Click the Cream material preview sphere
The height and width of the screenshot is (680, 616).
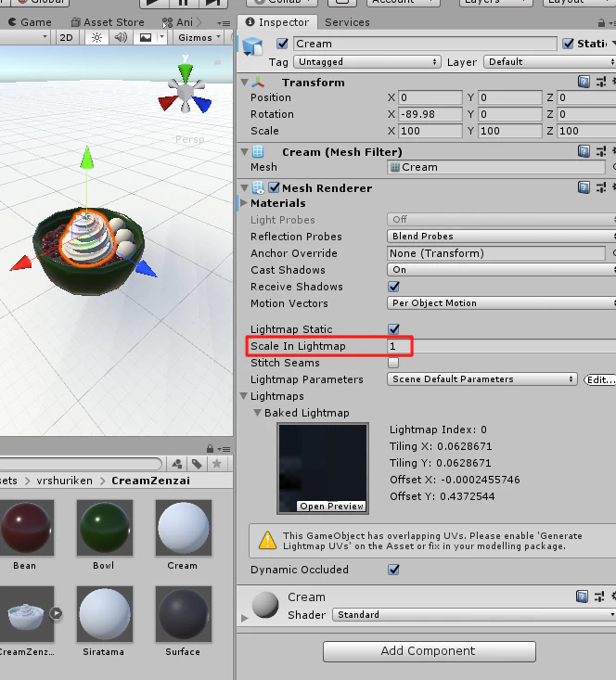pos(264,604)
